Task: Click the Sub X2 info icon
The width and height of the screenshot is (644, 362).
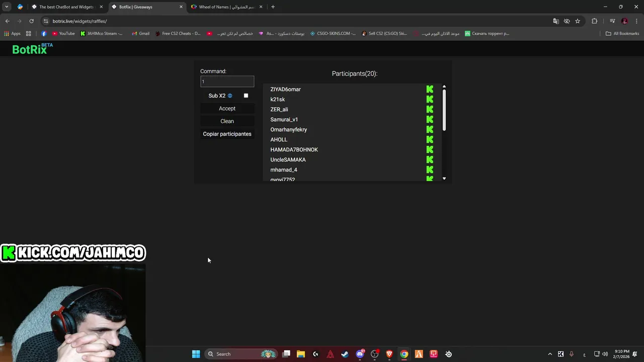Action: [230, 96]
